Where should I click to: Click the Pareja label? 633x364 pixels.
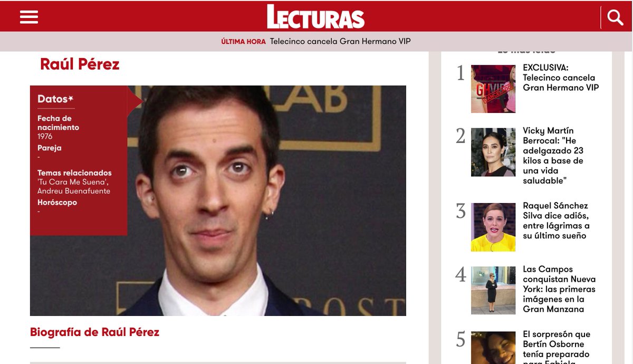pos(50,148)
